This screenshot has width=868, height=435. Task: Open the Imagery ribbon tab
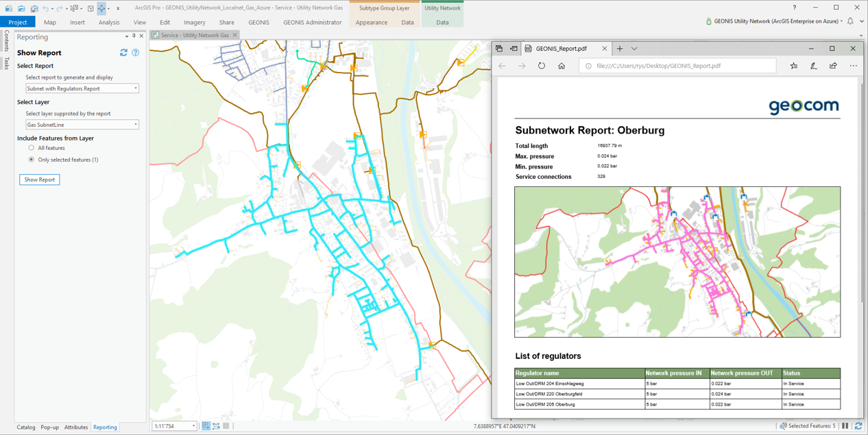[x=195, y=22]
